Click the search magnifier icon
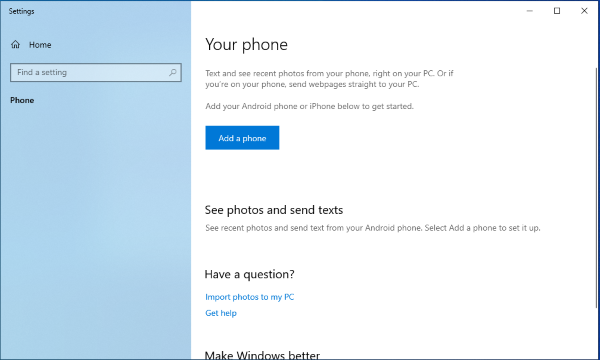 tap(173, 72)
